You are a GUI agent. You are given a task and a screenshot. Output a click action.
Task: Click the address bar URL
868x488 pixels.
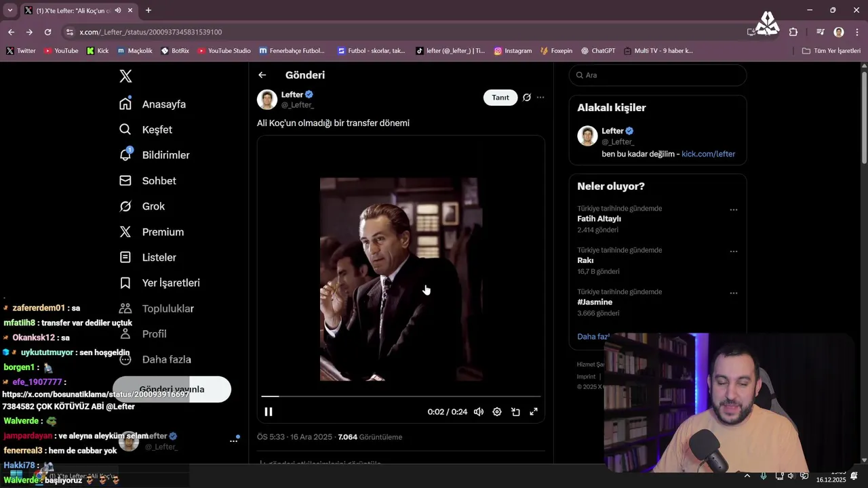151,32
